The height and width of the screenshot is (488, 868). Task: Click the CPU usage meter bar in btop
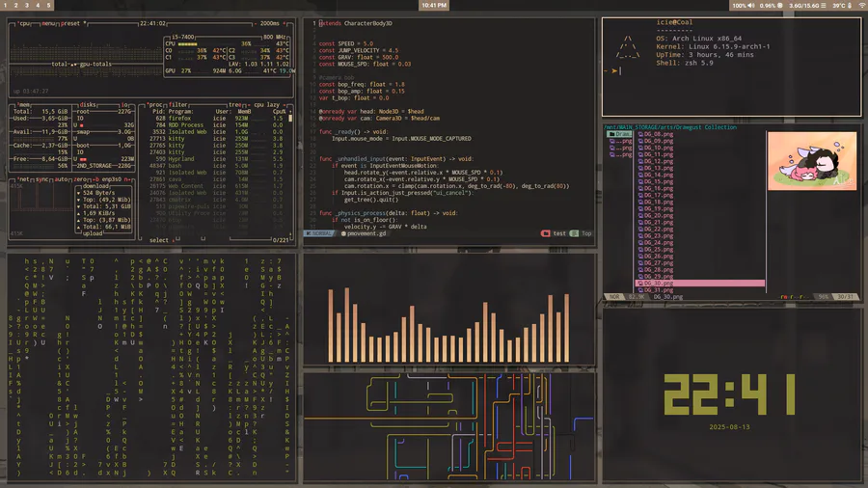pos(188,43)
